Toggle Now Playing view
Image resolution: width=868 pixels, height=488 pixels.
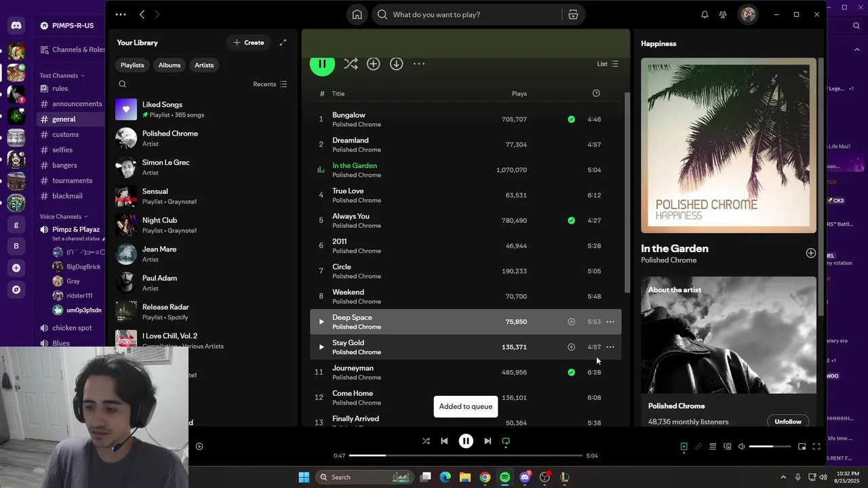tap(684, 447)
